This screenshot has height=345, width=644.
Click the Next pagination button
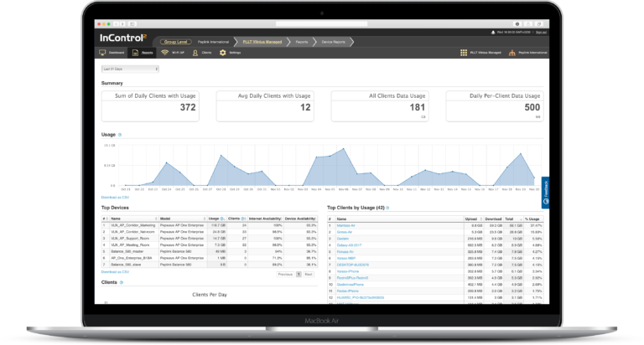click(309, 275)
